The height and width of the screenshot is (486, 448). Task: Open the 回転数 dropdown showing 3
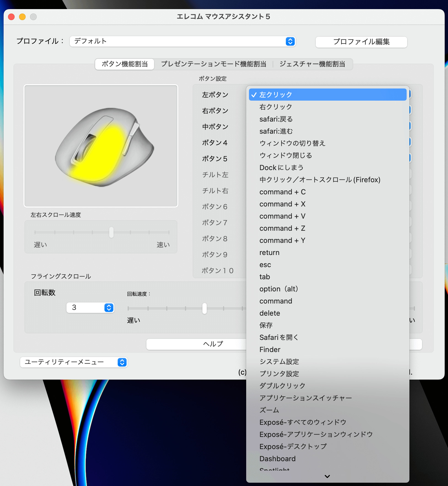[90, 308]
